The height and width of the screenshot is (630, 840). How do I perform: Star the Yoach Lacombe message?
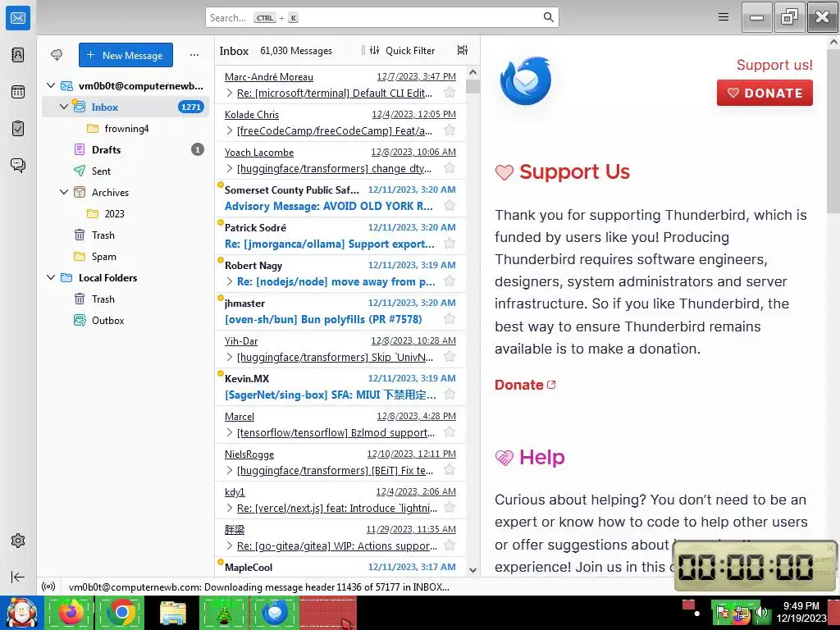pos(450,168)
